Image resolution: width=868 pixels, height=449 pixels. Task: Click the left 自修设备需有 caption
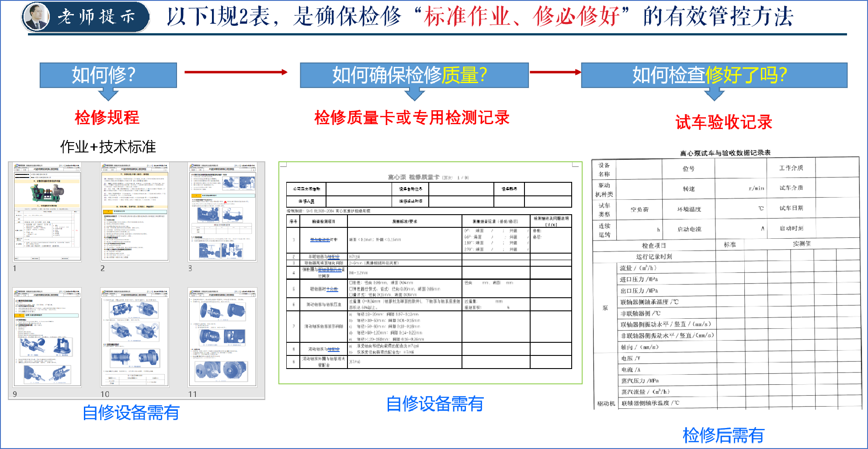click(x=131, y=412)
